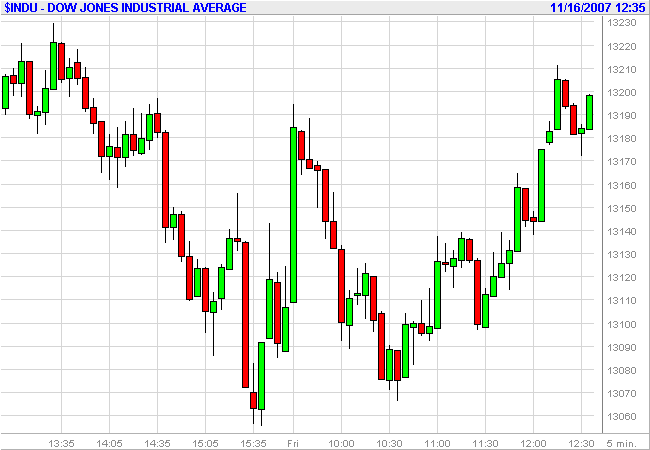This screenshot has width=650, height=450.
Task: Click the Fri day axis label
Action: point(293,444)
